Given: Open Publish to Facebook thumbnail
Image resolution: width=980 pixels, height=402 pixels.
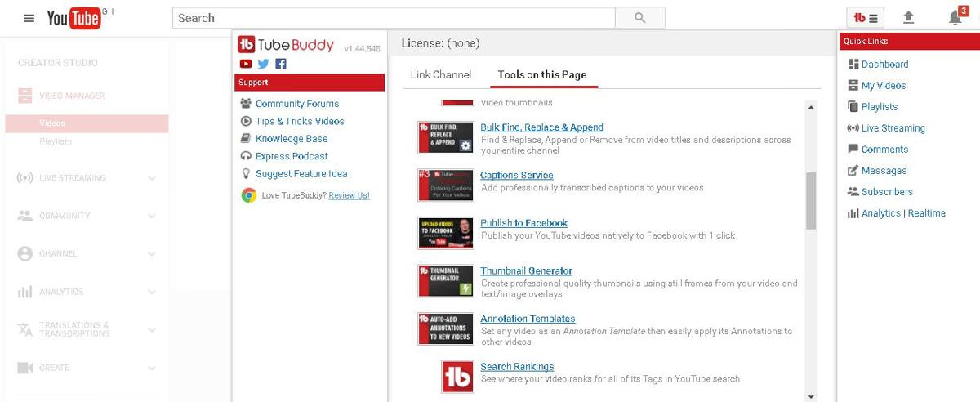Looking at the screenshot, I should tap(446, 233).
